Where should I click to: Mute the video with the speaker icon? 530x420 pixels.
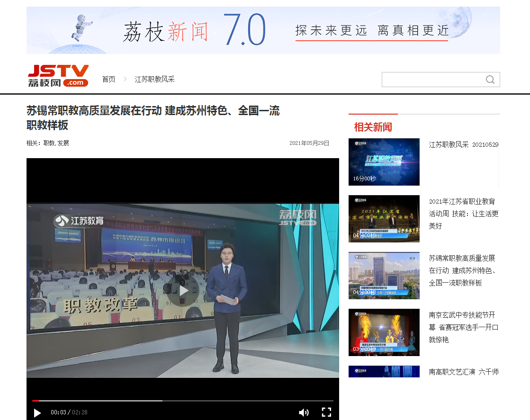304,412
